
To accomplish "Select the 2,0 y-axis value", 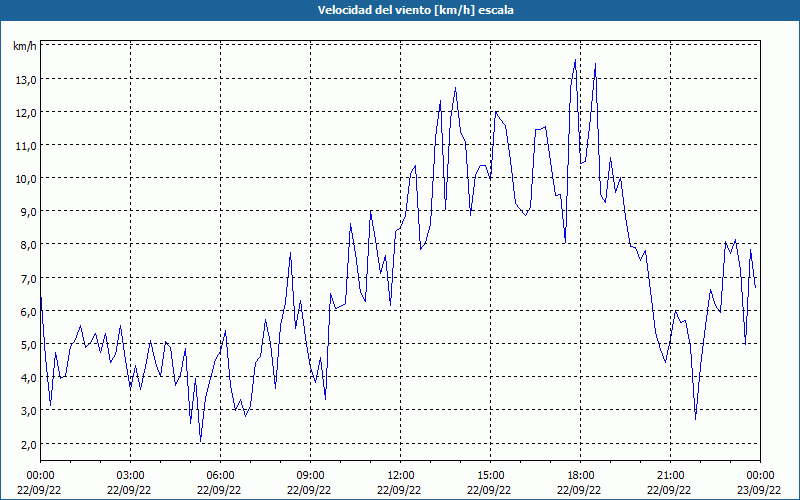I will 29,444.
